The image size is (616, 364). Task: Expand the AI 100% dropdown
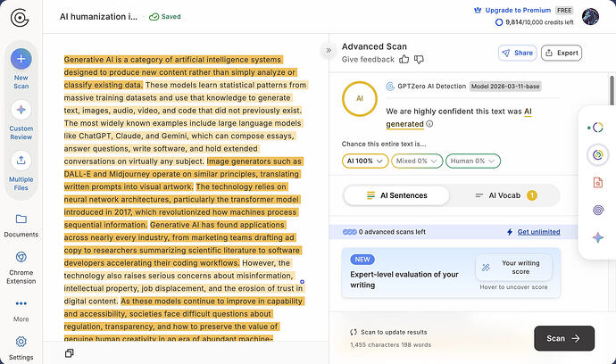(x=365, y=161)
